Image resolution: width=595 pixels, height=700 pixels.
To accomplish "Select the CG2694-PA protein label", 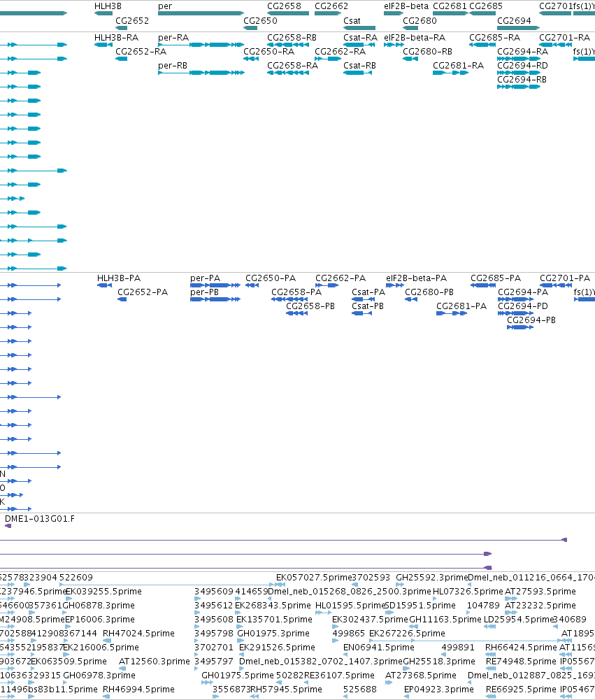I will pos(523,292).
